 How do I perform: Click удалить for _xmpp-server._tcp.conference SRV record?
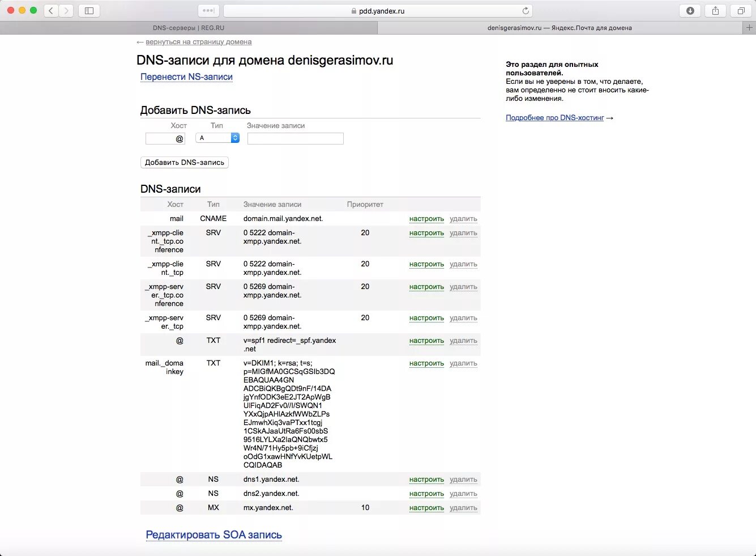pos(463,287)
